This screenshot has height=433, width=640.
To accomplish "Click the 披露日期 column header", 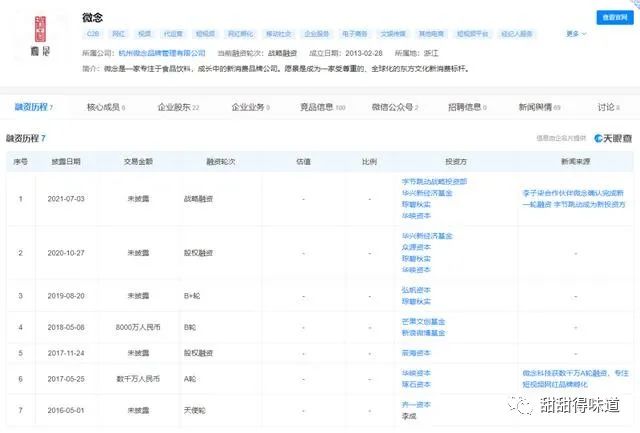I will point(66,162).
